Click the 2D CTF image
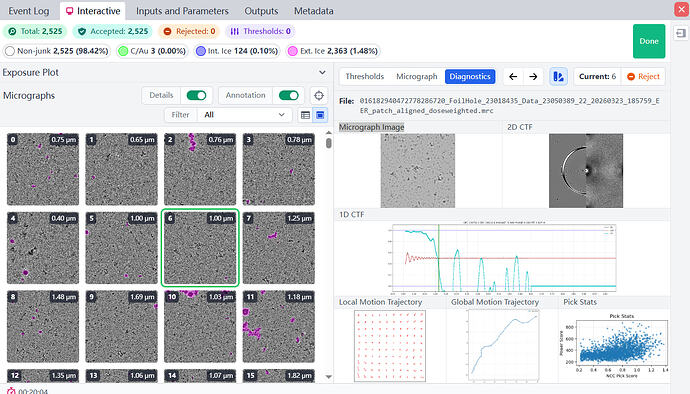 click(586, 171)
